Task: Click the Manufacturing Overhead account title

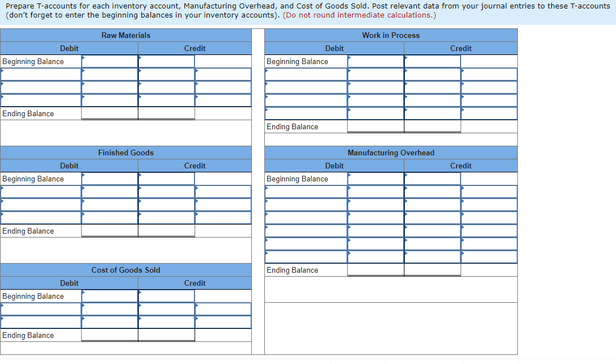Action: 391,153
